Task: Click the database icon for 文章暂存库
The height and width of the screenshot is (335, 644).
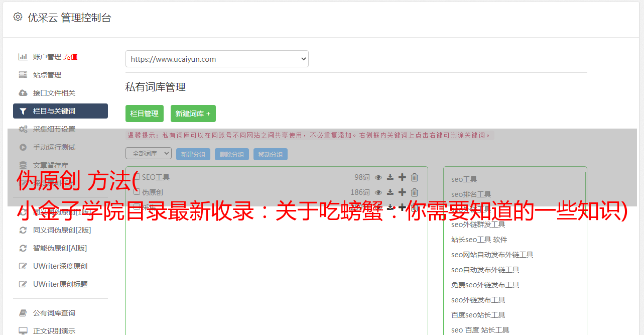Action: [x=23, y=165]
